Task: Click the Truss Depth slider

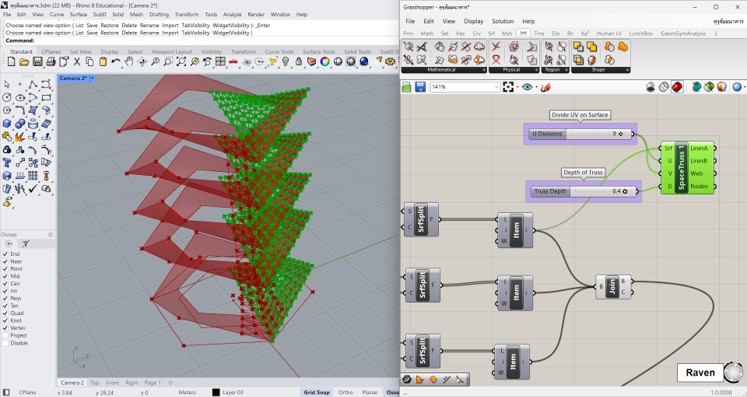Action: click(584, 192)
